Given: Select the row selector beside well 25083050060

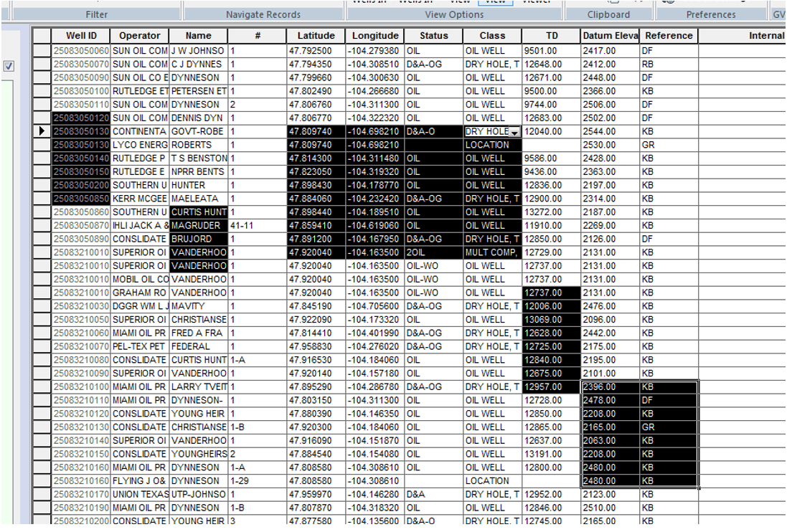Looking at the screenshot, I should (42, 51).
